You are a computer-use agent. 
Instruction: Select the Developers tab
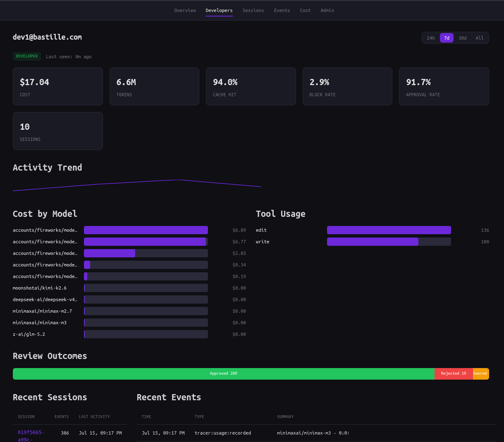coord(219,10)
